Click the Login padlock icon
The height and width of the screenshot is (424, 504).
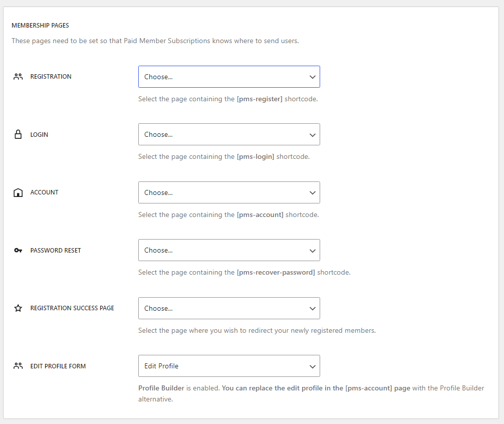(18, 134)
